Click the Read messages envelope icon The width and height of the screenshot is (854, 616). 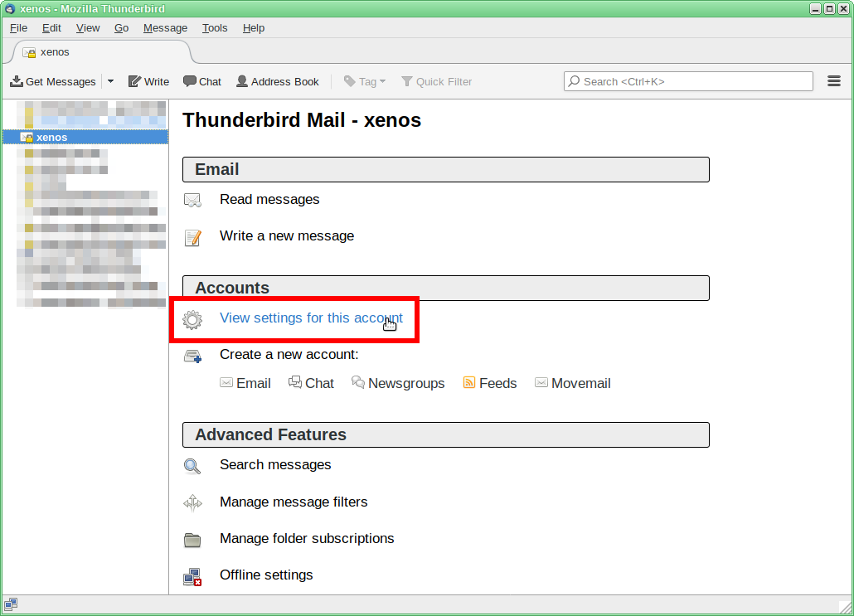(192, 200)
